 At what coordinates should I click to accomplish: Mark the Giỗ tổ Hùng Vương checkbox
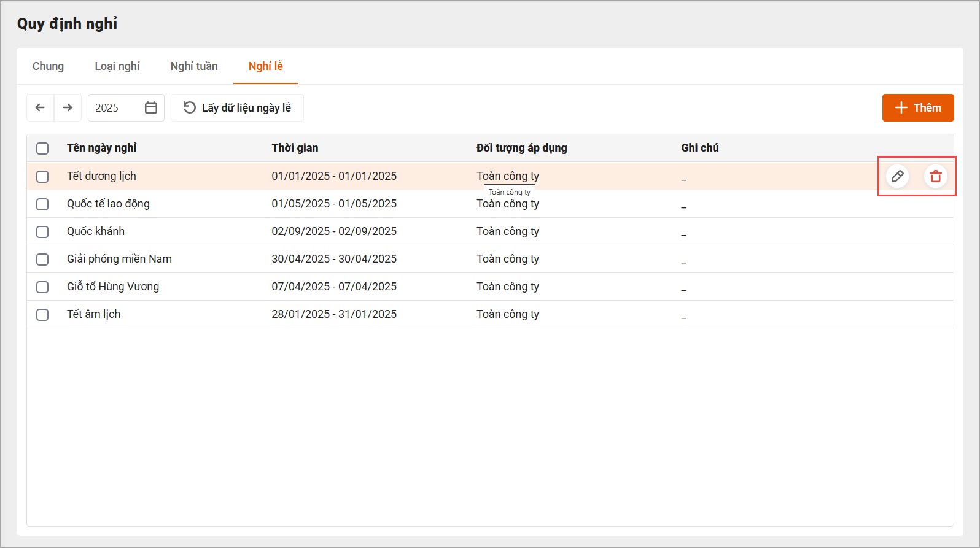42,287
